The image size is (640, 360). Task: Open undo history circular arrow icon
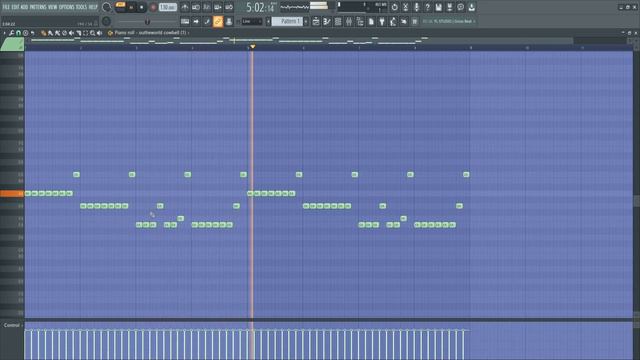coord(394,7)
